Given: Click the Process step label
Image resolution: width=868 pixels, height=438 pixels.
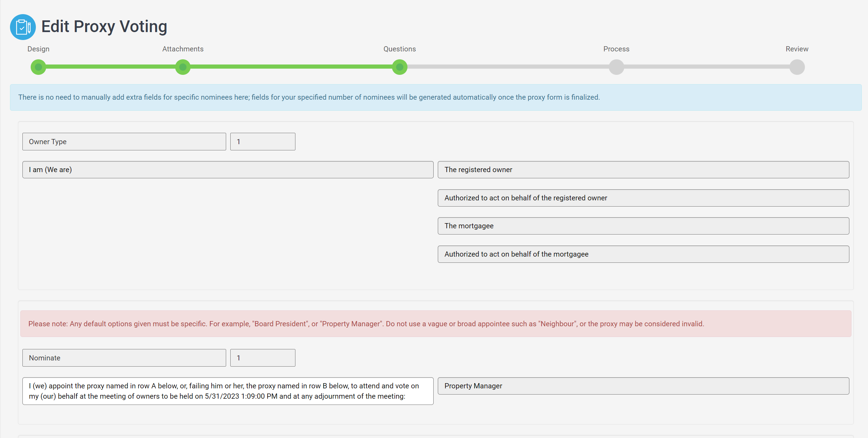Looking at the screenshot, I should click(616, 49).
